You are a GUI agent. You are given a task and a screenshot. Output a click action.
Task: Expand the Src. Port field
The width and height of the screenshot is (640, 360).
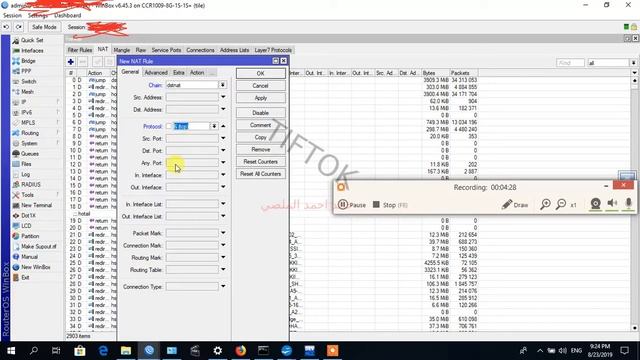click(223, 138)
